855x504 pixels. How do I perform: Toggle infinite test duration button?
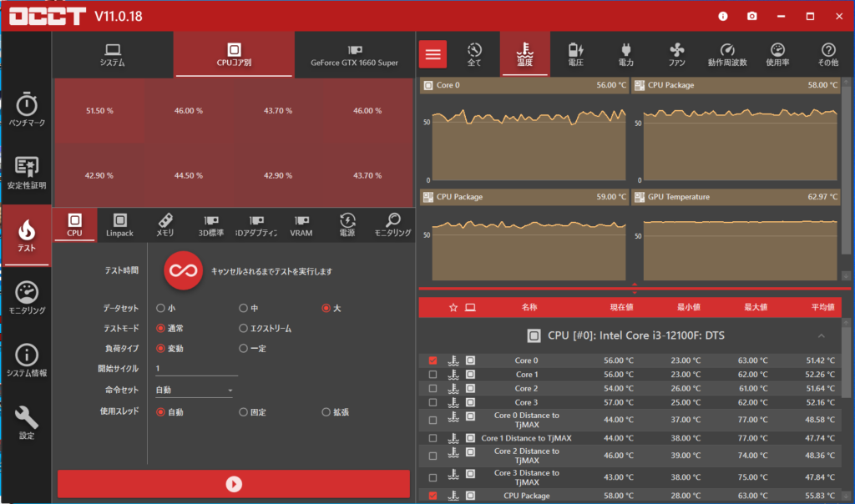(x=183, y=270)
